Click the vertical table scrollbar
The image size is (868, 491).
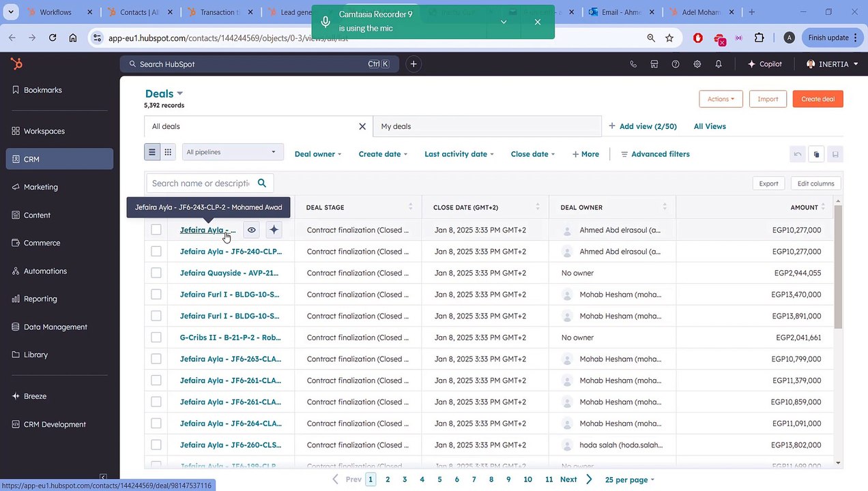838,266
